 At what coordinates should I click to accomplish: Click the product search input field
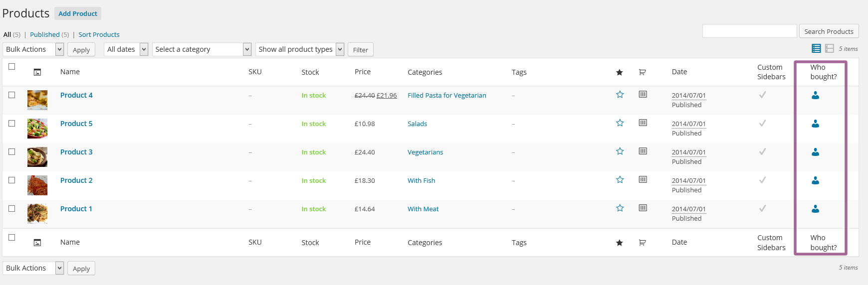point(749,31)
